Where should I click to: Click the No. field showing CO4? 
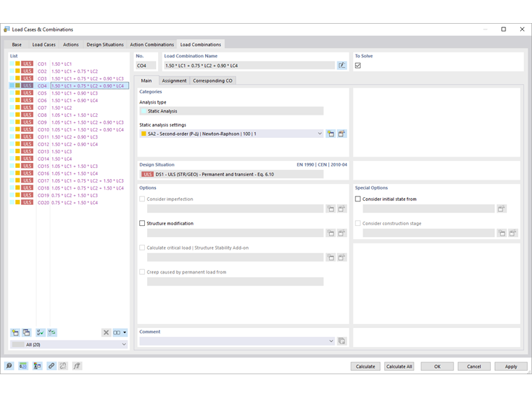click(146, 66)
